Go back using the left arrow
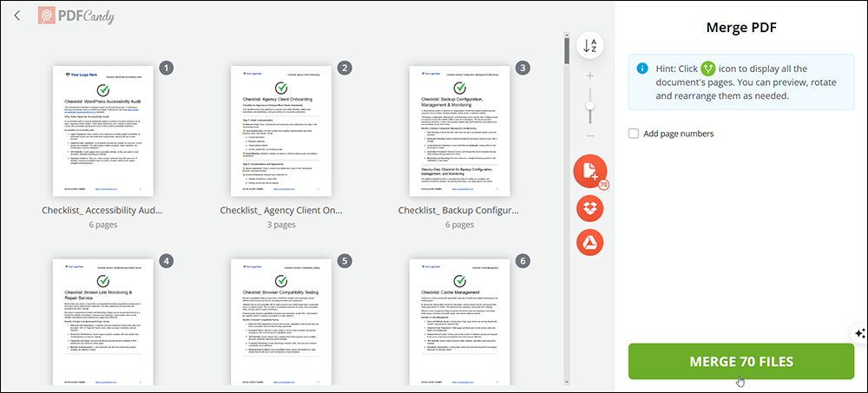Viewport: 868px width, 393px height. click(17, 16)
